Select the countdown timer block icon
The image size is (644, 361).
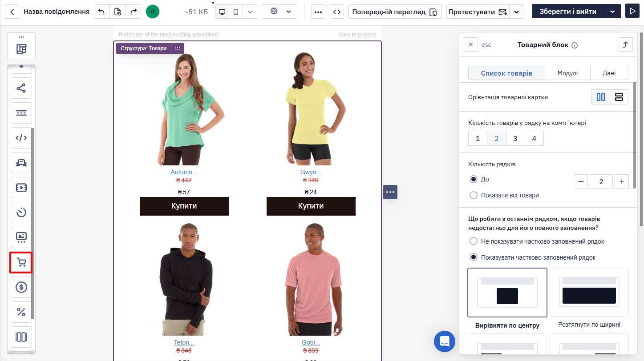[21, 212]
